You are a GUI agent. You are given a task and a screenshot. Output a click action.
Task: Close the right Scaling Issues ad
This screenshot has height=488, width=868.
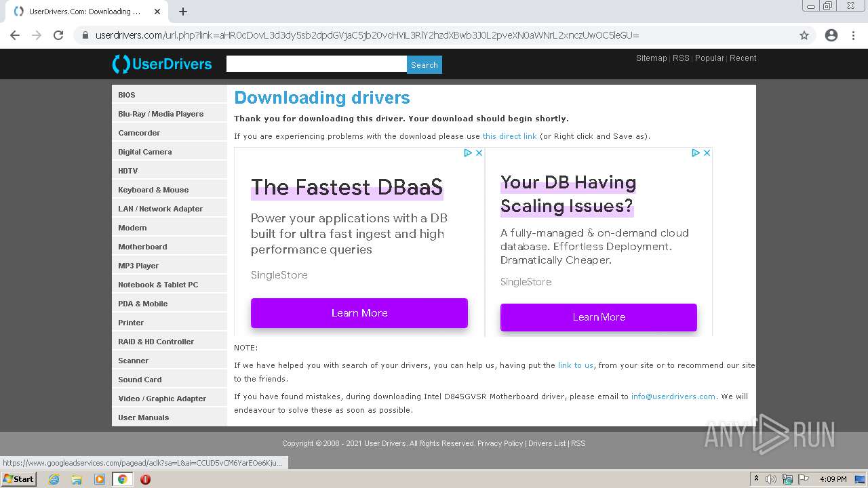(x=707, y=153)
